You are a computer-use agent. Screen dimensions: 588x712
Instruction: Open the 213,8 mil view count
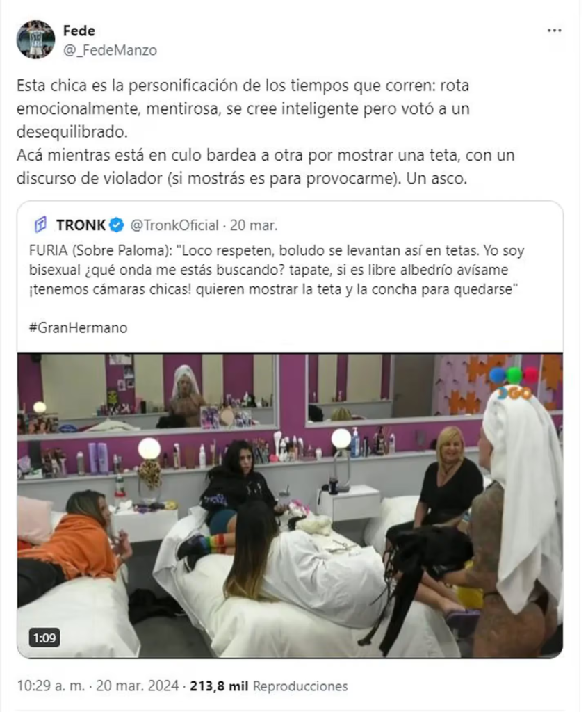219,686
